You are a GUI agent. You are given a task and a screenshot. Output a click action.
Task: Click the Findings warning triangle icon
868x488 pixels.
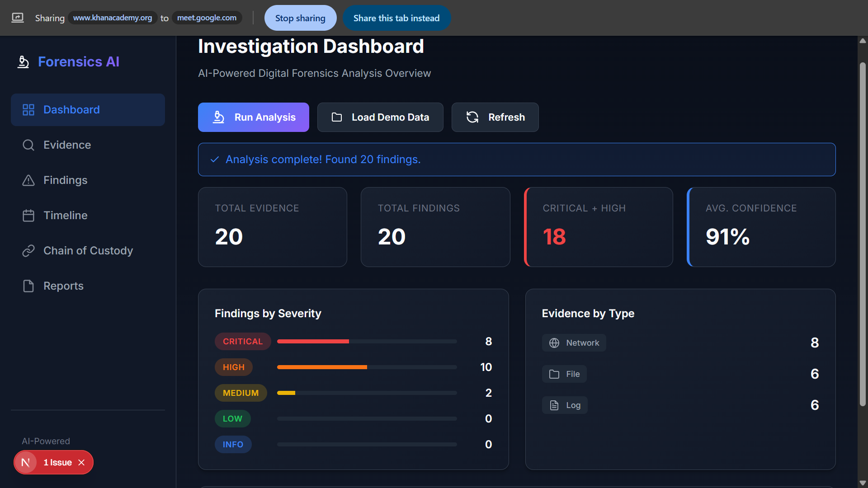click(x=28, y=180)
